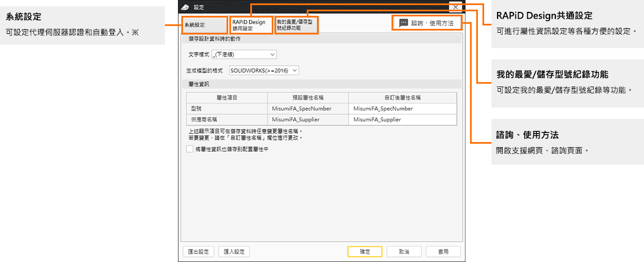Click the app logo icon in title bar

click(x=185, y=7)
